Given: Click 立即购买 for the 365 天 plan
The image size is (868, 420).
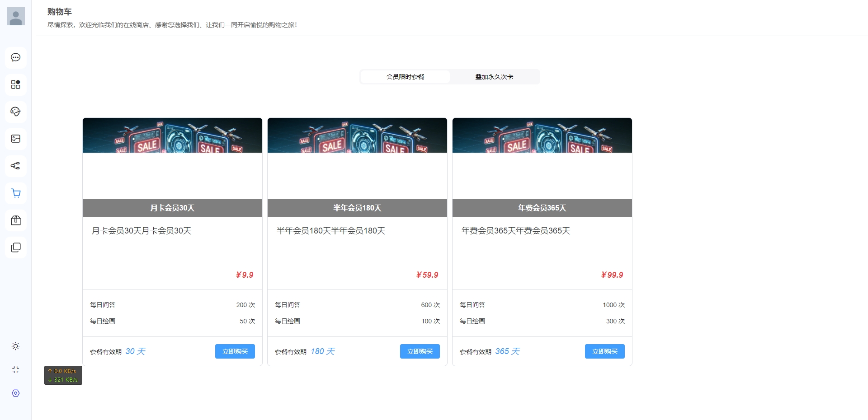Looking at the screenshot, I should 605,351.
